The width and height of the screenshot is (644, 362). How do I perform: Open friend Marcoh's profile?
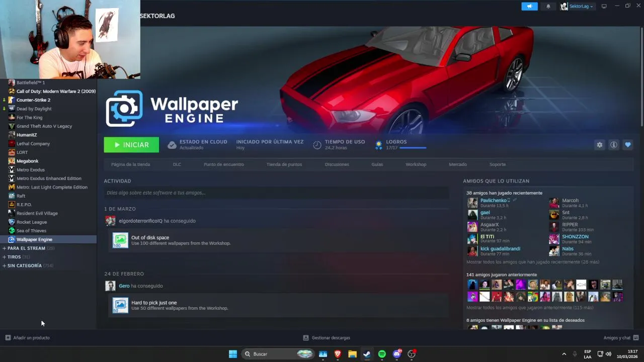click(570, 200)
